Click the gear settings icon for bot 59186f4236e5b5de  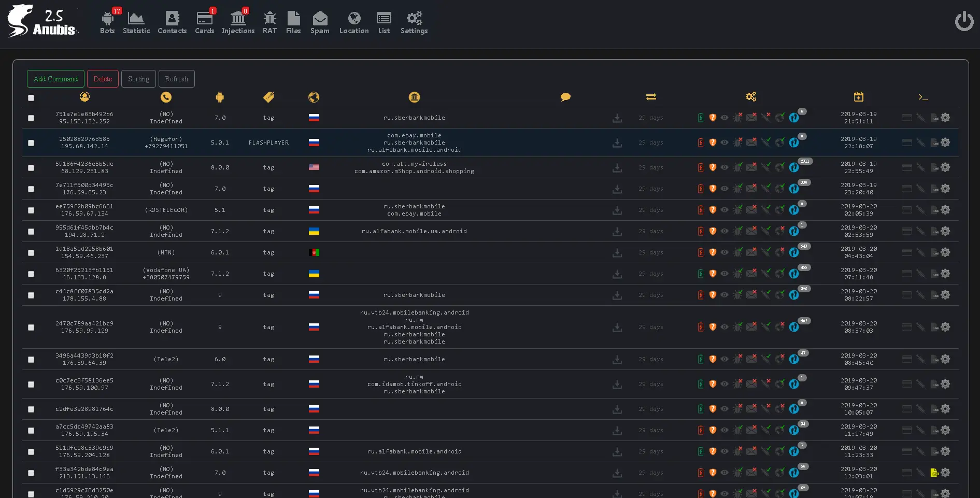coord(945,167)
